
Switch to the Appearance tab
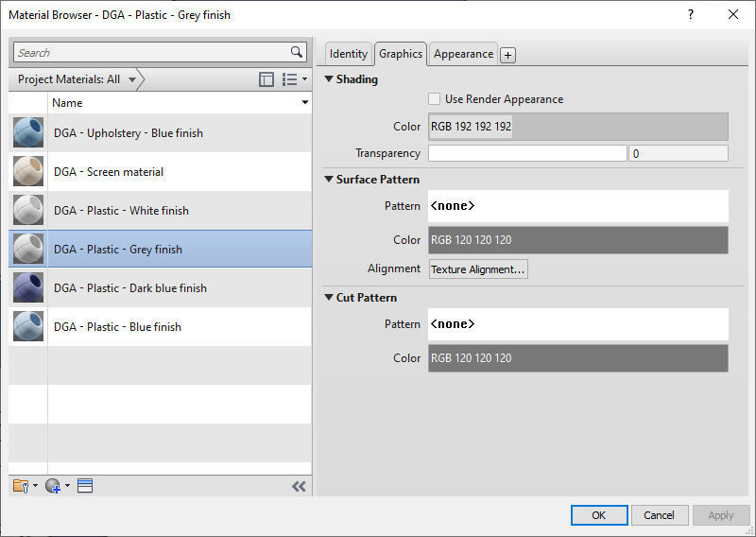click(x=463, y=54)
